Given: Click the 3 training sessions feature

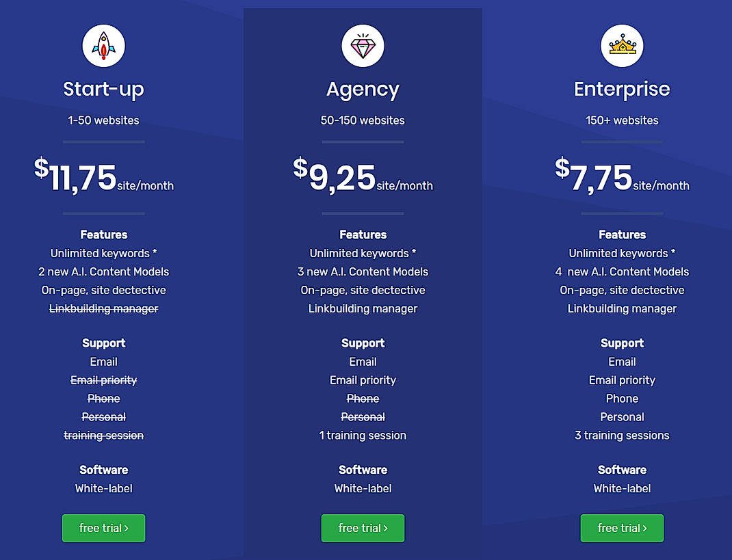Looking at the screenshot, I should point(622,435).
